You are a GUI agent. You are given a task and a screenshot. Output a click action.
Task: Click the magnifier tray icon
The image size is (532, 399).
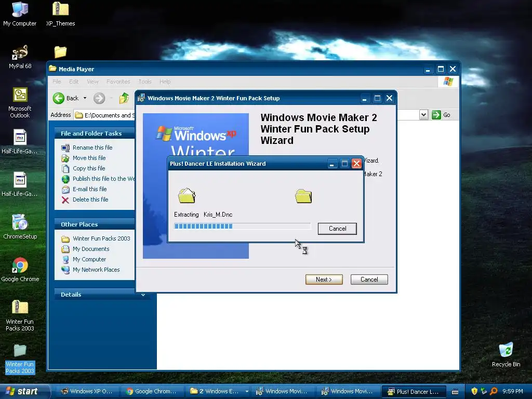click(x=494, y=392)
